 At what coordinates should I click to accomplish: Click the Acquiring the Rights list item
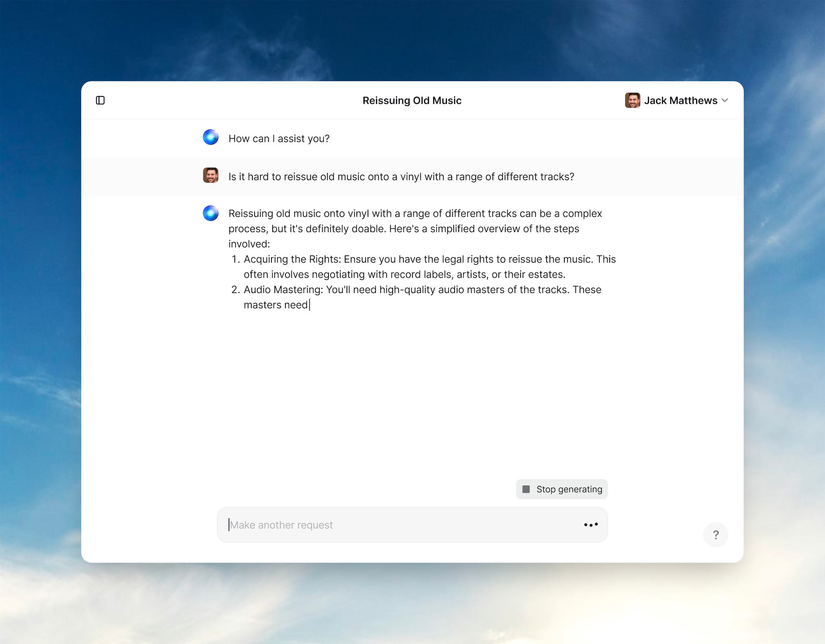click(x=429, y=267)
